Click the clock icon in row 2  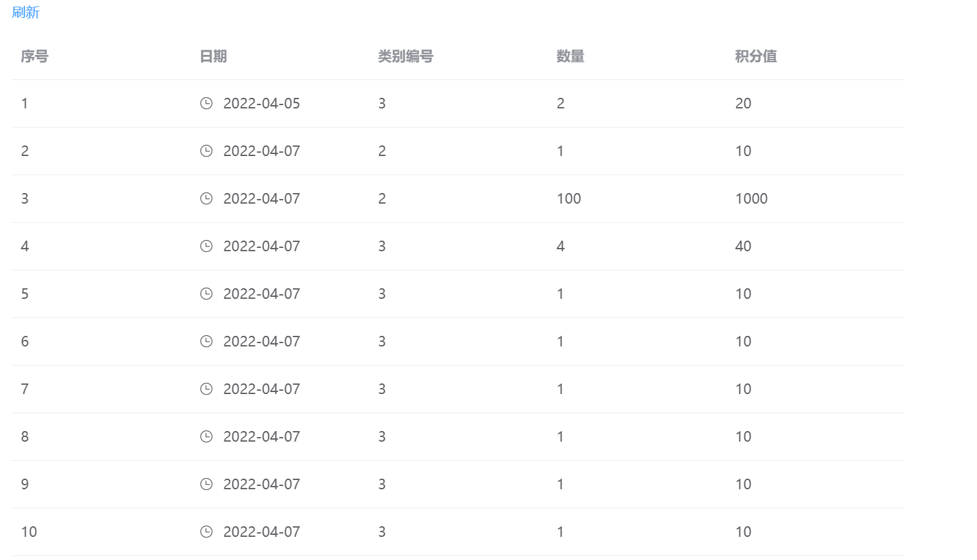pos(206,151)
